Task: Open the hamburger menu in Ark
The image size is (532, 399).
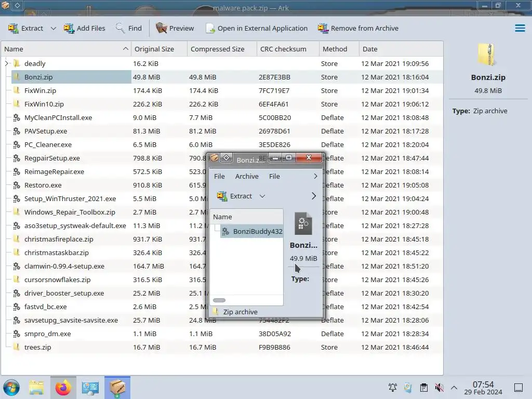Action: point(520,28)
